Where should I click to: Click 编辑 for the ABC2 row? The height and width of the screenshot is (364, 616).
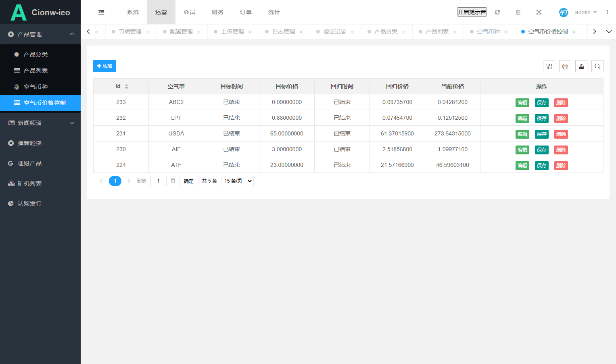pyautogui.click(x=522, y=102)
